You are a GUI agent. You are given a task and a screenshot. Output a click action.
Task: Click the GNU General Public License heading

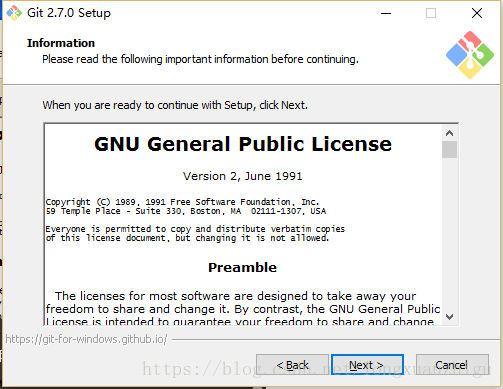click(x=243, y=144)
